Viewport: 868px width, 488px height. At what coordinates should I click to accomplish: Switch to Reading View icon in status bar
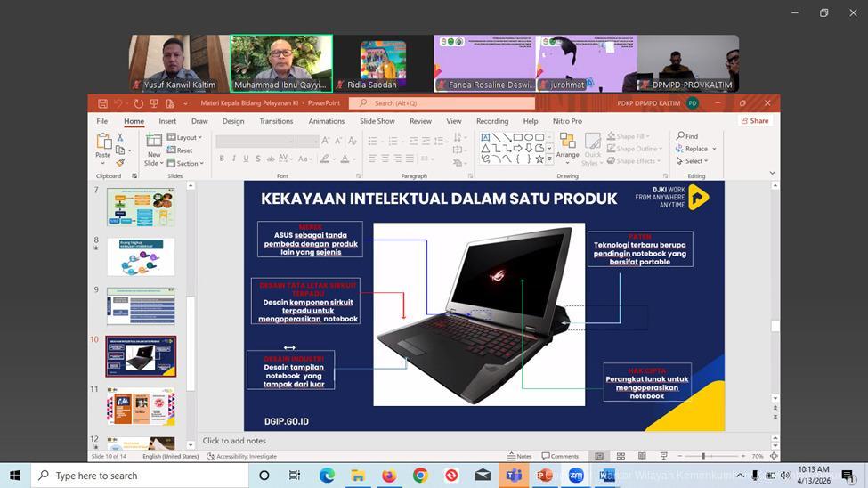click(642, 456)
